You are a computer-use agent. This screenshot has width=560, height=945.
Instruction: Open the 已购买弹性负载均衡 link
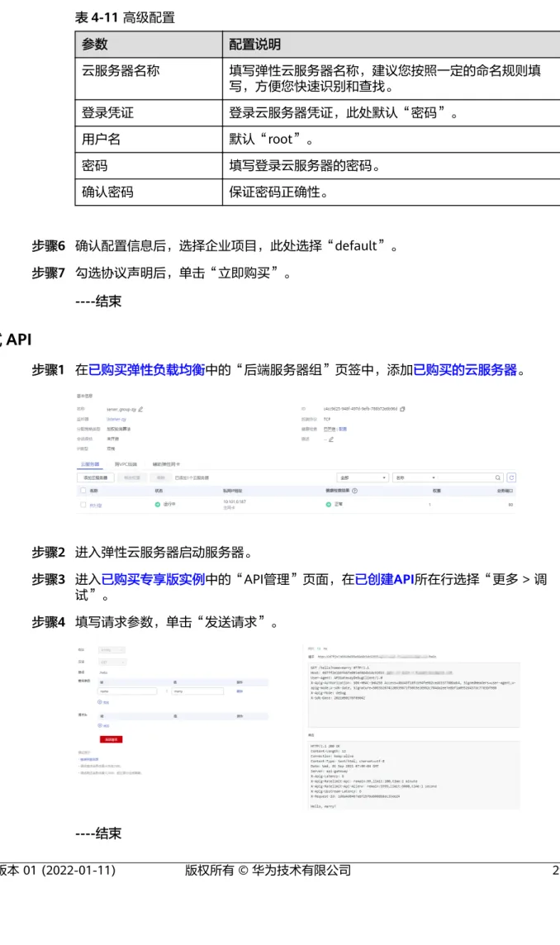pyautogui.click(x=146, y=370)
